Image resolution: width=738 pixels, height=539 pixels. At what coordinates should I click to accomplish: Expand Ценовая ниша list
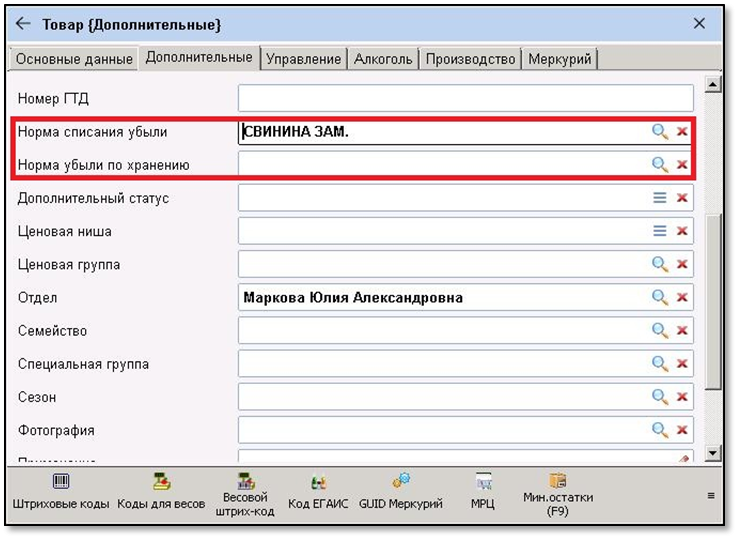[x=660, y=231]
